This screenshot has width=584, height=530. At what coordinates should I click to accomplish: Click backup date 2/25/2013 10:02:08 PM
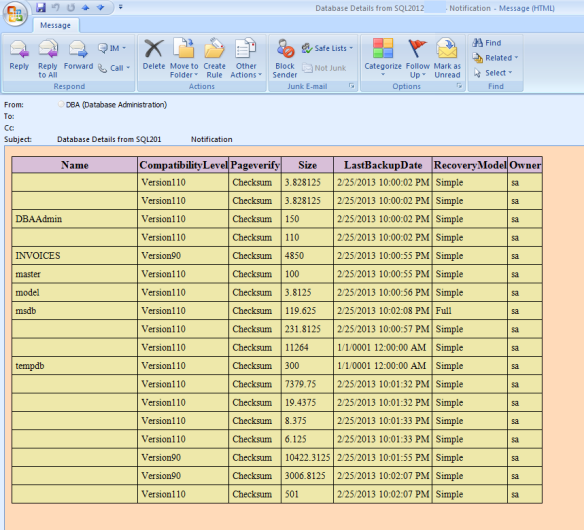point(383,311)
